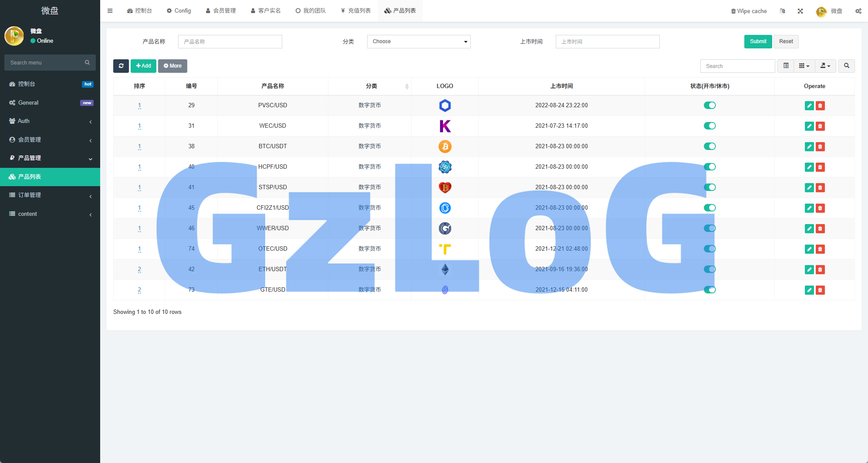
Task: Disable market status for ETH/USDT
Action: coord(709,269)
